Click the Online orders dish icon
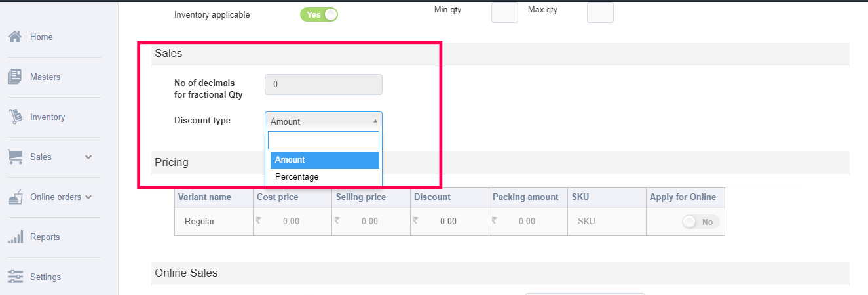868x295 pixels. coord(15,197)
